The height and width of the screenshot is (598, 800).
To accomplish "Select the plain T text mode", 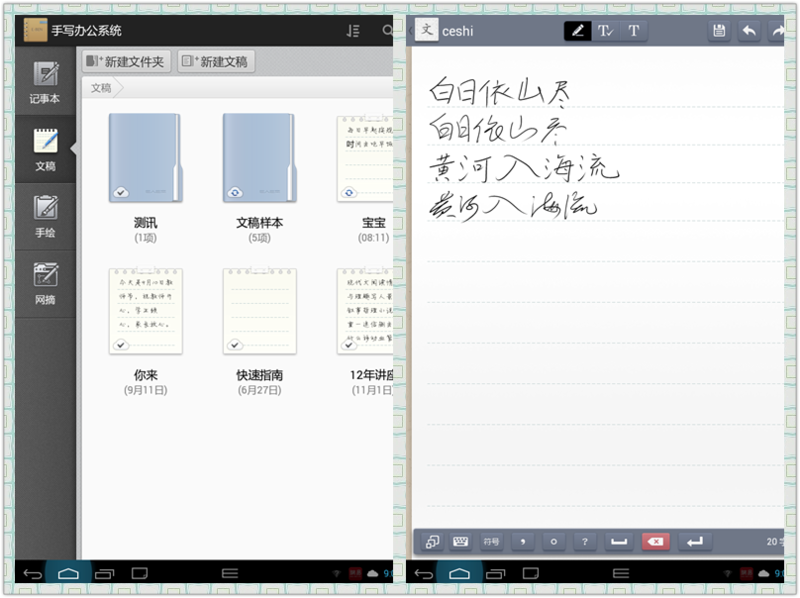I will [x=634, y=31].
